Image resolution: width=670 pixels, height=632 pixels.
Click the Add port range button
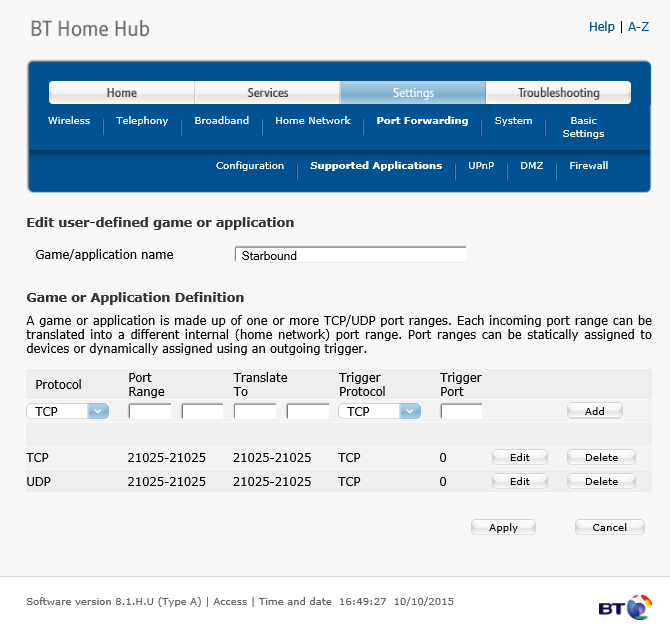594,411
